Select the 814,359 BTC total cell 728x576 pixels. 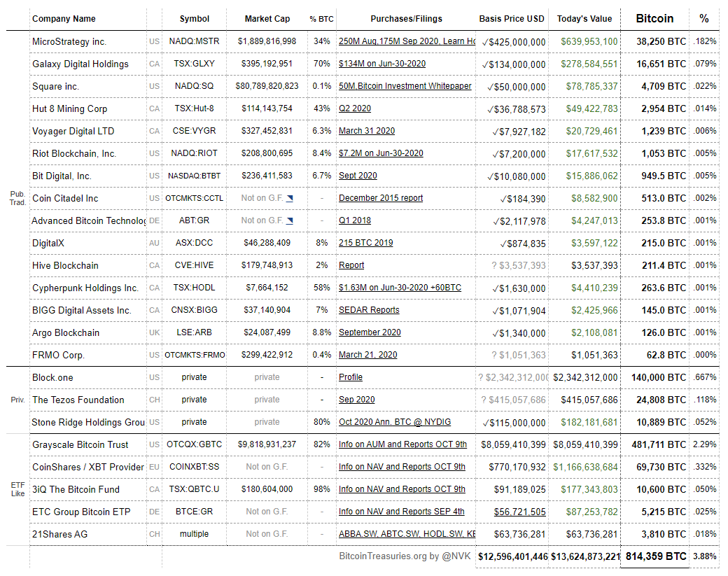[x=654, y=556]
